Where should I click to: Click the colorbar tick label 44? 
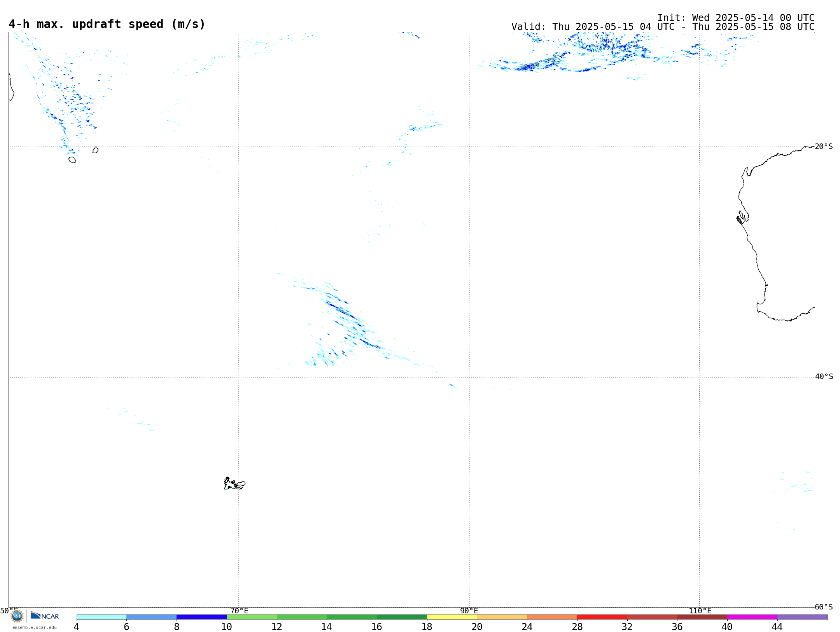point(777,627)
